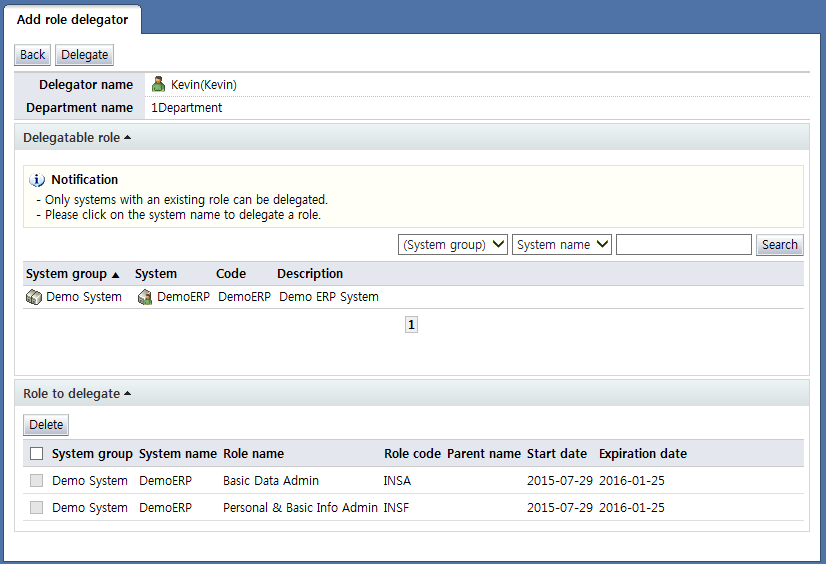Viewport: 826px width, 564px height.
Task: Click the Demo System group icon
Action: (34, 297)
